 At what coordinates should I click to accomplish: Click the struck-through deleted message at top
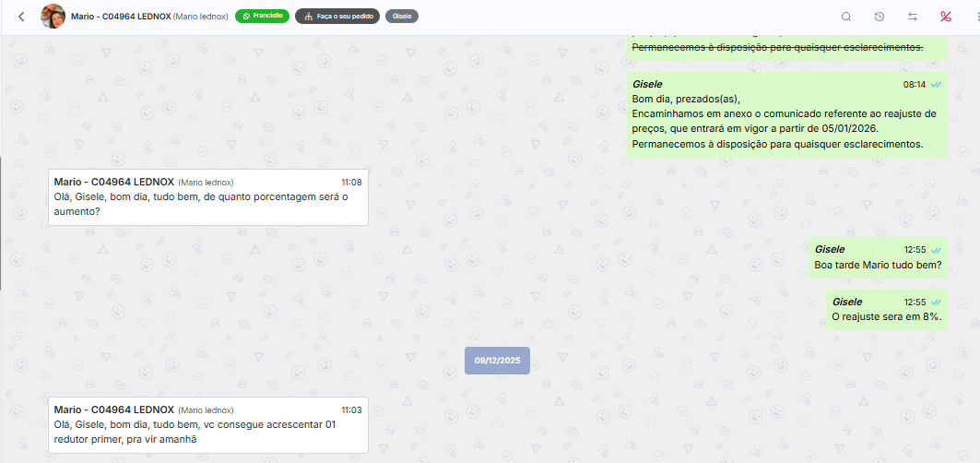click(776, 47)
